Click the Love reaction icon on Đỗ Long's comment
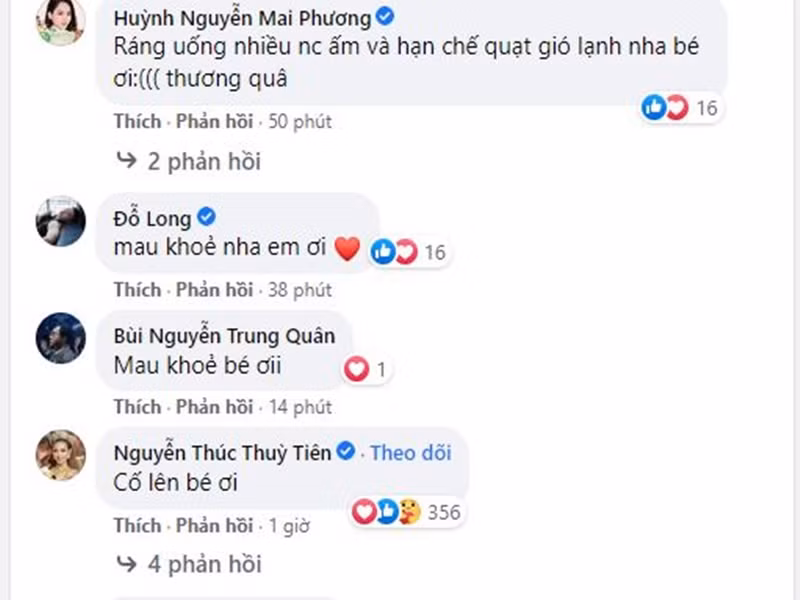The width and height of the screenshot is (800, 600). click(403, 253)
